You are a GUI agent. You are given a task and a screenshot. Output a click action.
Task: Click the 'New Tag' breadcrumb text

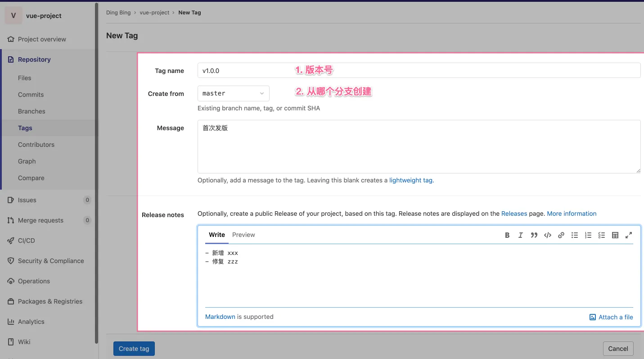(x=189, y=13)
